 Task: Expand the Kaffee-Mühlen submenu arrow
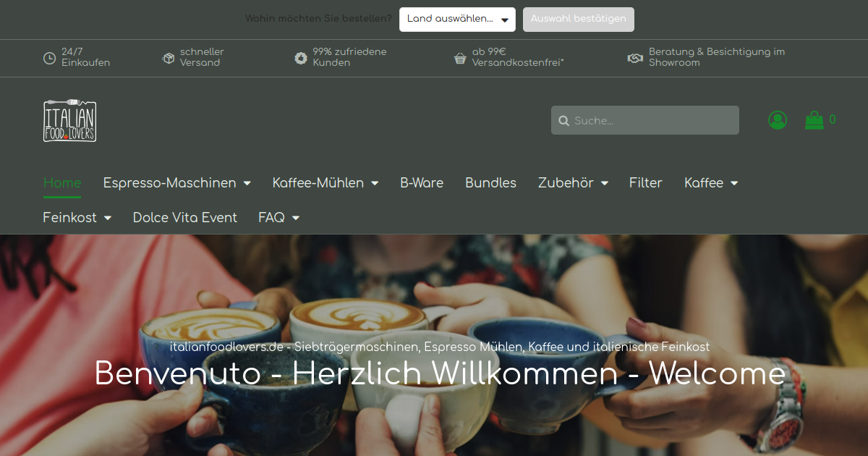click(375, 183)
